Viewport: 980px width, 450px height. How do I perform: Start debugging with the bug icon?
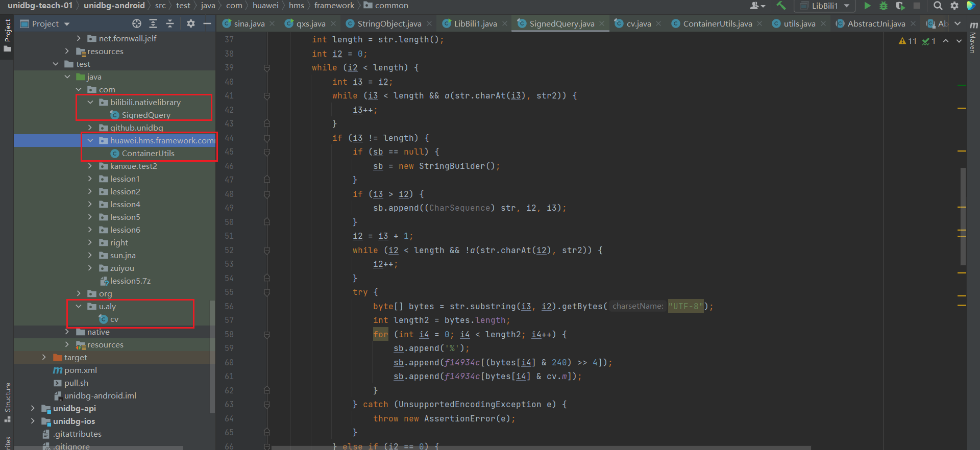(x=884, y=6)
